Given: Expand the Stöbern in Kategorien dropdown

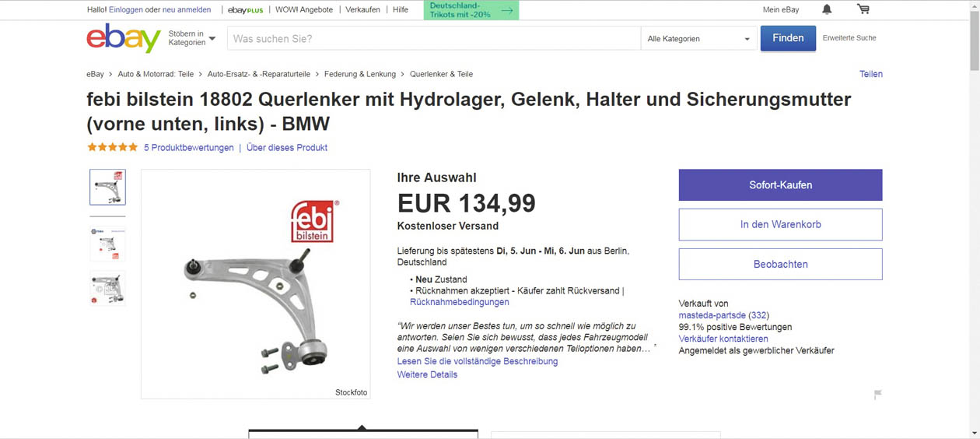Looking at the screenshot, I should click(x=192, y=38).
